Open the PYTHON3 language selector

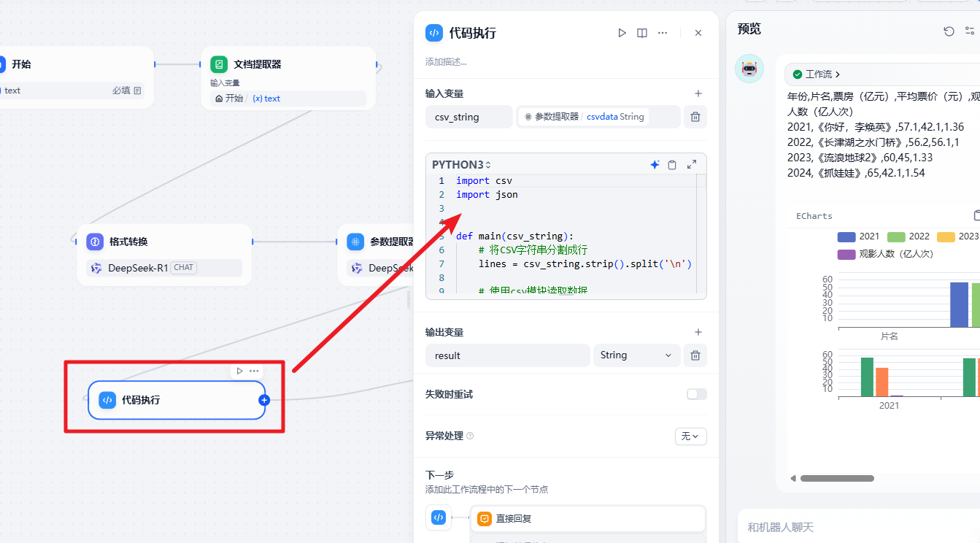(x=461, y=165)
